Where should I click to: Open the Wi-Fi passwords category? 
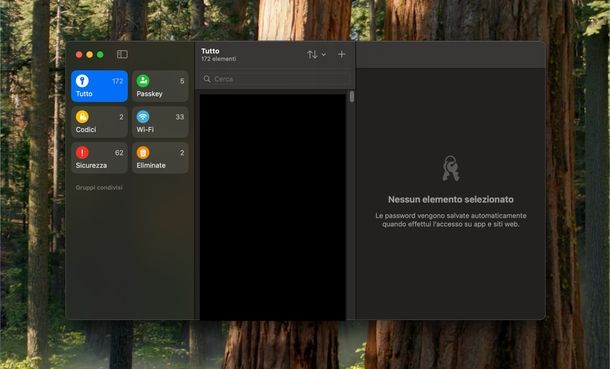click(x=160, y=122)
